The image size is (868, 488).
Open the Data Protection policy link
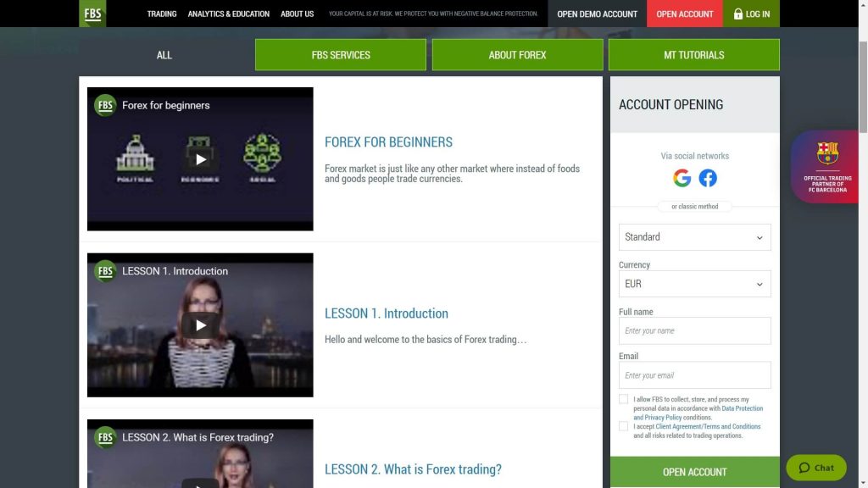[742, 408]
